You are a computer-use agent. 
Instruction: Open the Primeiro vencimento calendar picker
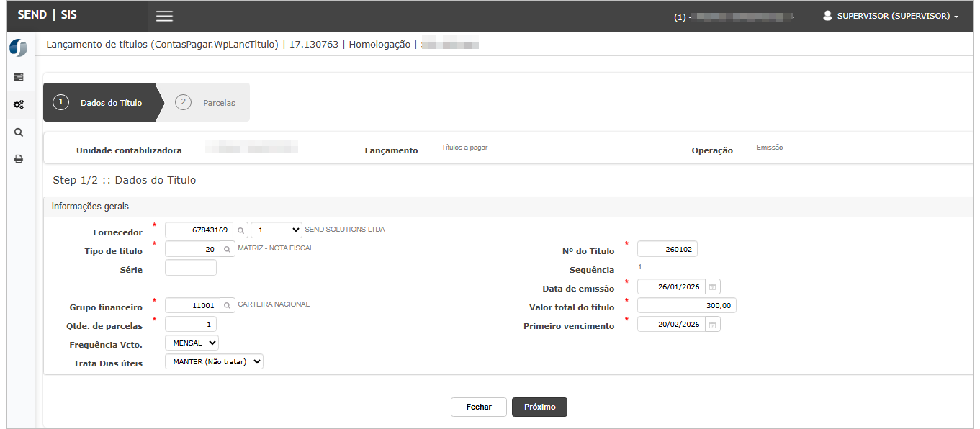click(x=712, y=325)
